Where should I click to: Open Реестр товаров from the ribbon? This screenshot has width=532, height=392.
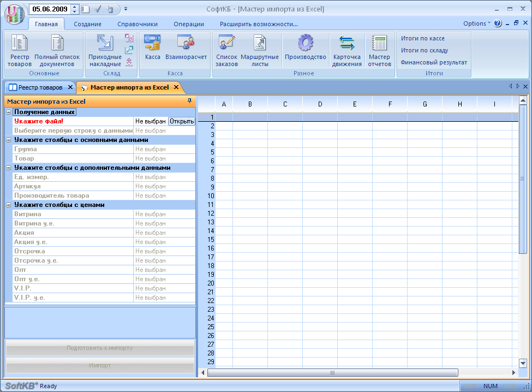click(19, 51)
